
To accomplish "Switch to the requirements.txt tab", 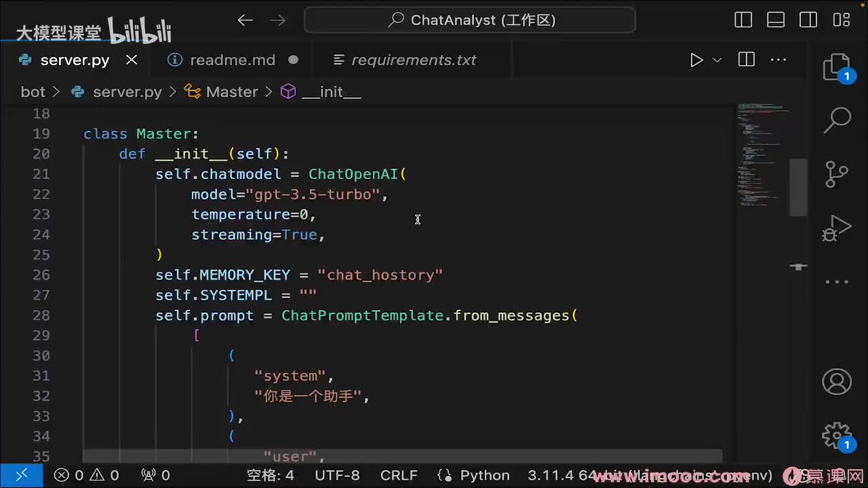I will pyautogui.click(x=414, y=60).
